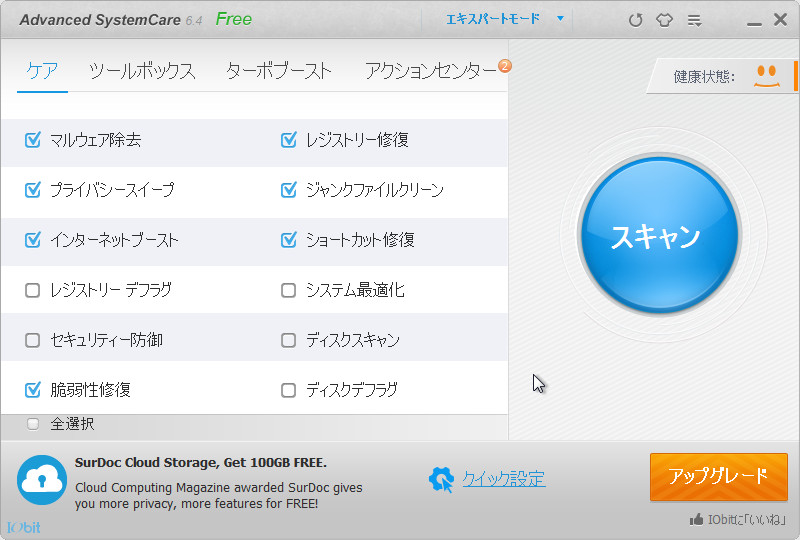Open the クイック設定 link
Image resolution: width=800 pixels, height=540 pixels.
pyautogui.click(x=504, y=479)
